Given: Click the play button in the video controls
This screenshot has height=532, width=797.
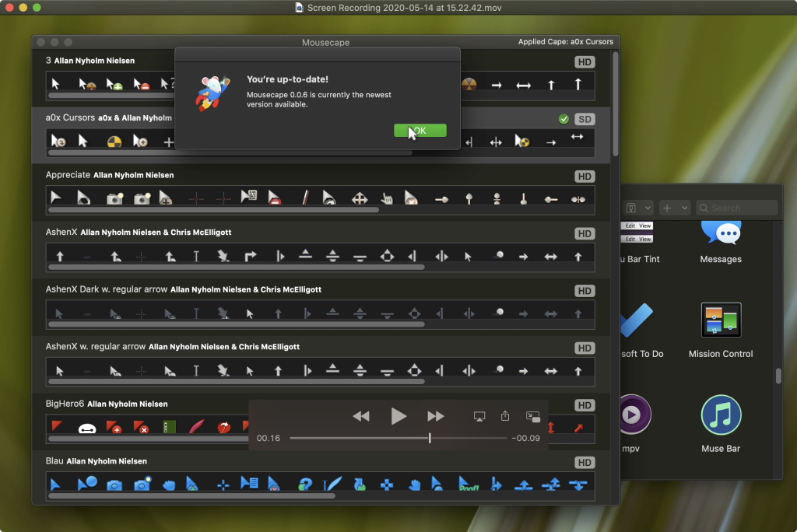Looking at the screenshot, I should pos(398,416).
